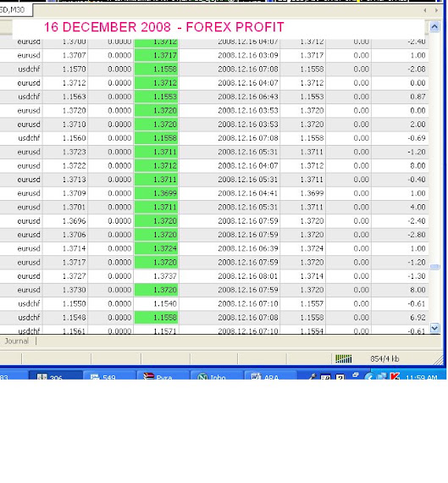Image resolution: width=448 pixels, height=483 pixels.
Task: Select profit value '-1.30'
Action: pyautogui.click(x=417, y=276)
